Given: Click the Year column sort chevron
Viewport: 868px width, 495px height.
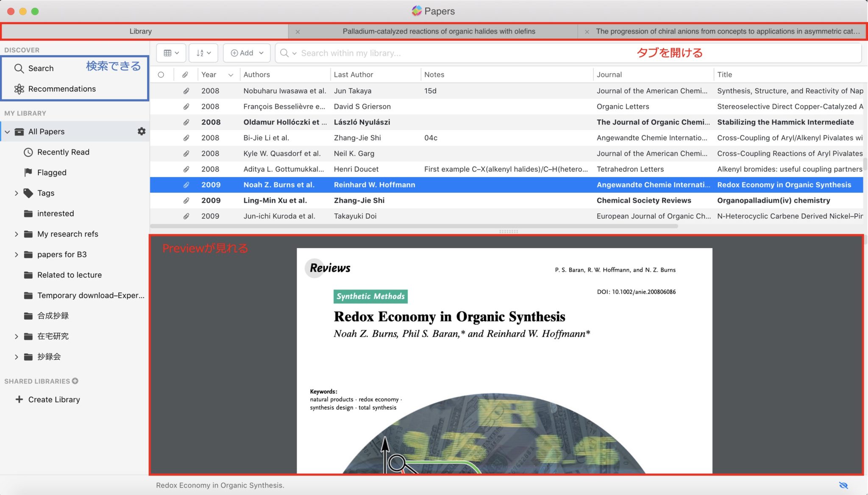Looking at the screenshot, I should (231, 75).
